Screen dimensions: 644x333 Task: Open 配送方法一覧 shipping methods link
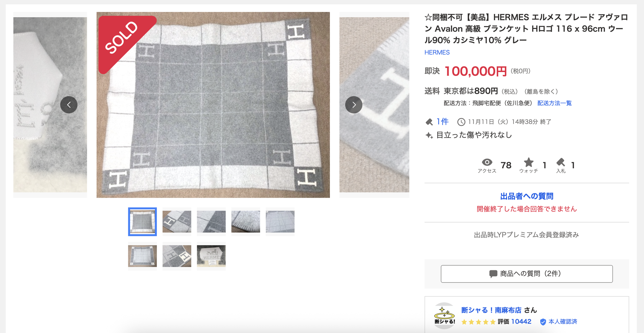[554, 103]
